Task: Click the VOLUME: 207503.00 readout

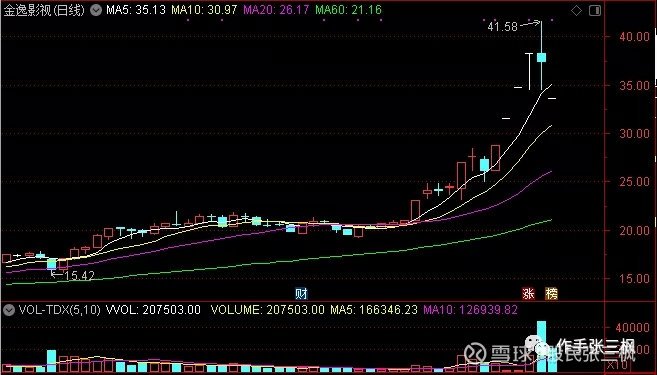Action: click(x=267, y=310)
